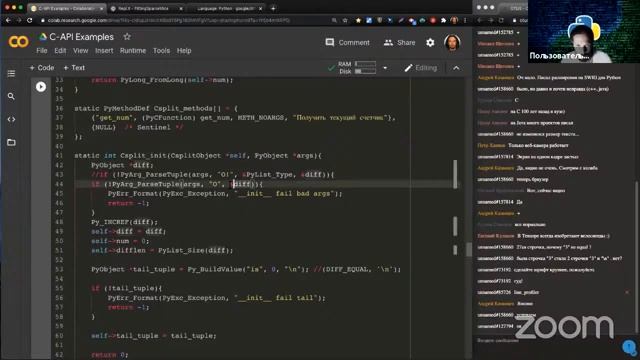Run the cell with the play button
The image size is (640, 360).
[x=41, y=87]
